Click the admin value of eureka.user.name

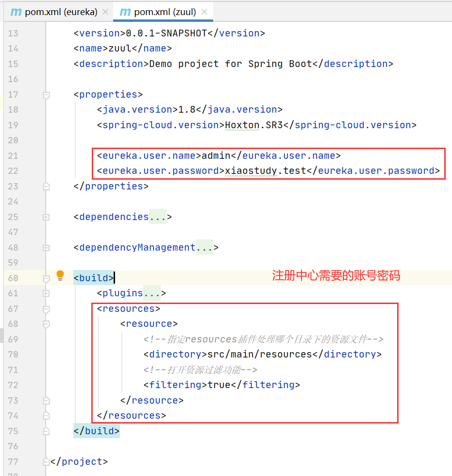tap(216, 155)
